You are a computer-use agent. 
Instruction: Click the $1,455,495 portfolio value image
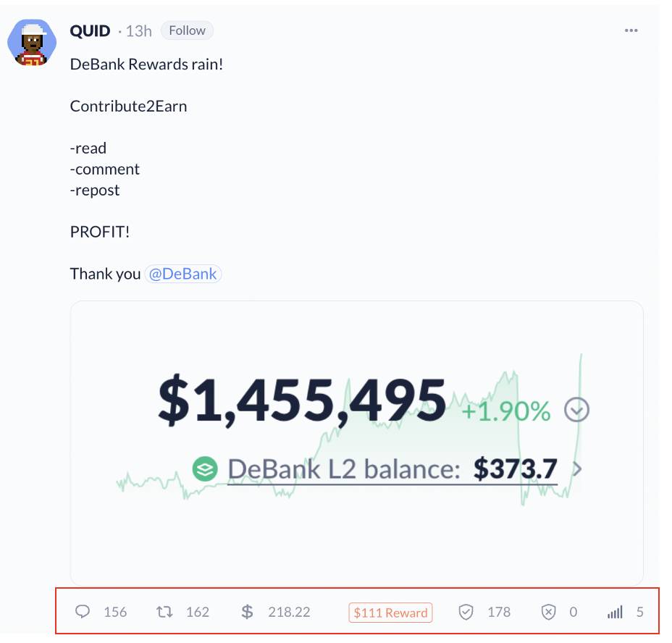tap(356, 443)
